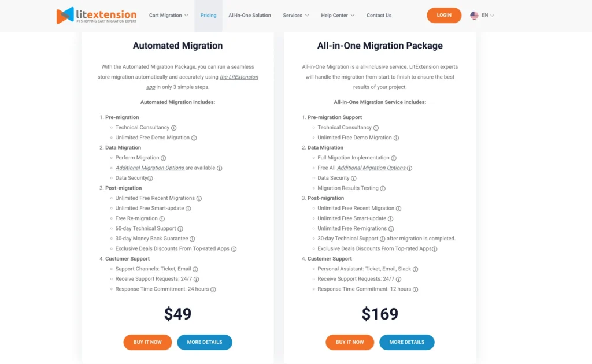Click info icon next to Personal Assistant: Ticket, Email, Slack
The height and width of the screenshot is (364, 592).
pos(416,269)
